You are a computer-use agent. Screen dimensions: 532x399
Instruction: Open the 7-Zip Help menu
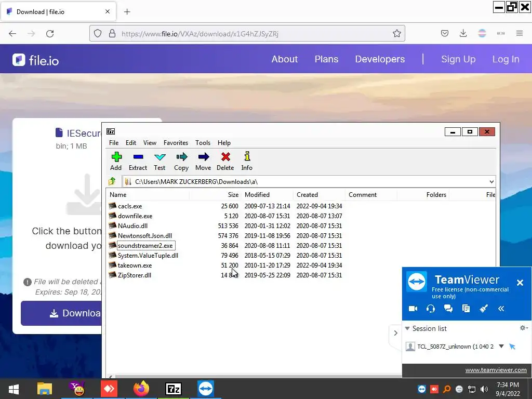(x=224, y=143)
